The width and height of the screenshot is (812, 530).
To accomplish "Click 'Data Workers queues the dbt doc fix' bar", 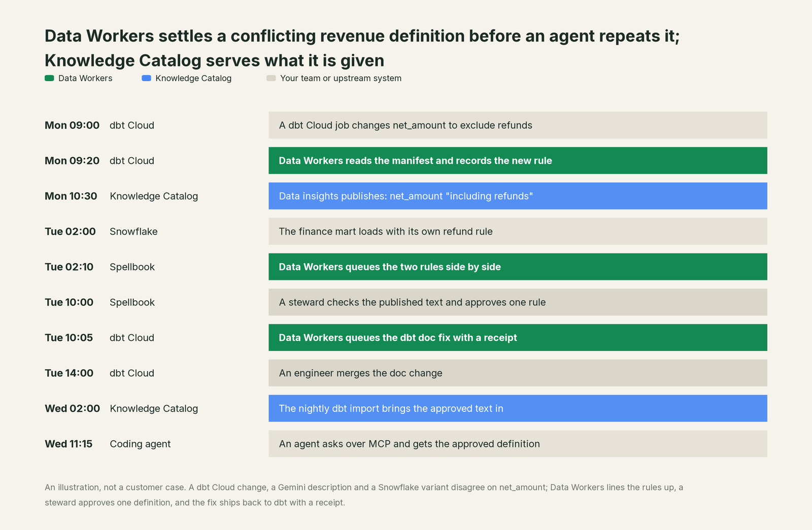I will 518,338.
